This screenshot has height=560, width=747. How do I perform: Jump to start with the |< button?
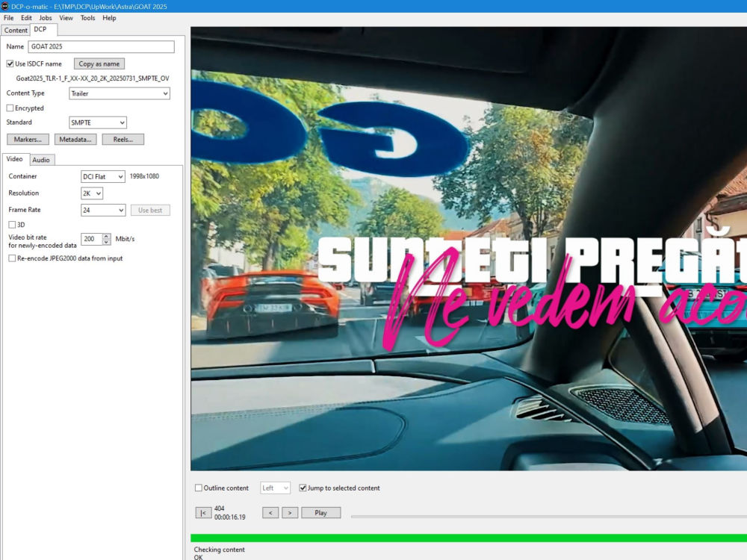click(x=203, y=513)
